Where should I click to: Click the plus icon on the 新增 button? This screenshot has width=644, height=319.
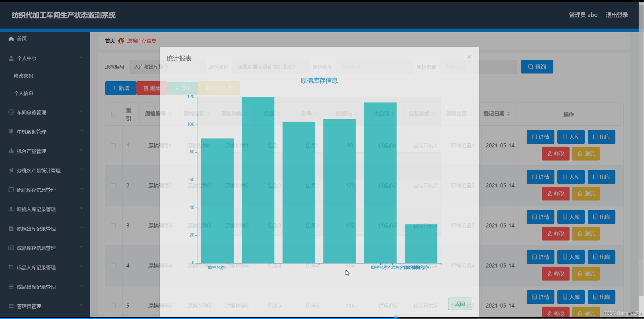tap(114, 88)
